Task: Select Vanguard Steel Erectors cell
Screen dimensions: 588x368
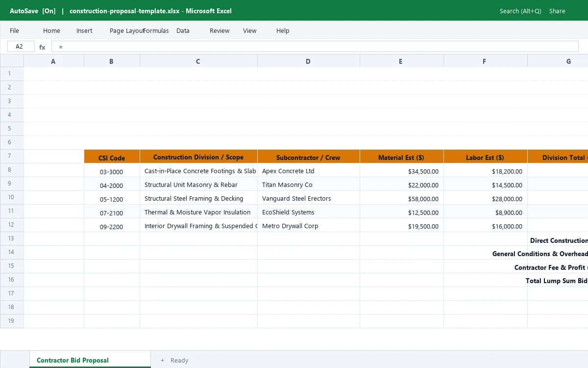Action: 309,198
